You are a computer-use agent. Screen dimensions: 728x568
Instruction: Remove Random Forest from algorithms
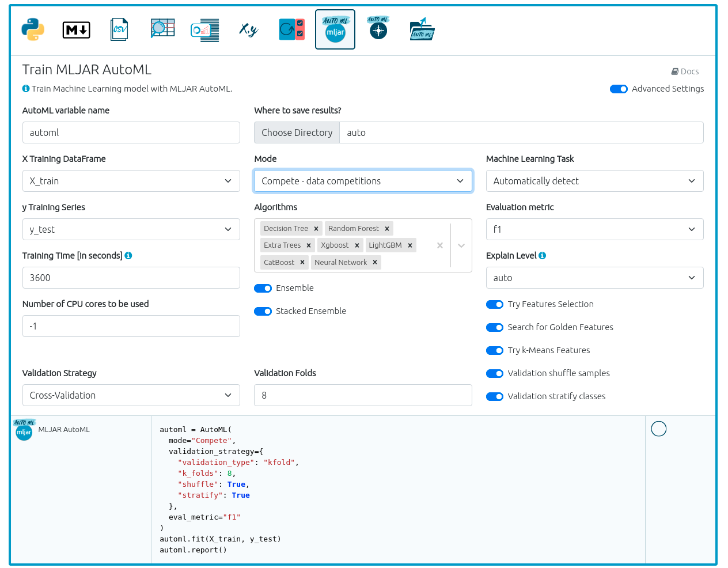[x=387, y=229]
